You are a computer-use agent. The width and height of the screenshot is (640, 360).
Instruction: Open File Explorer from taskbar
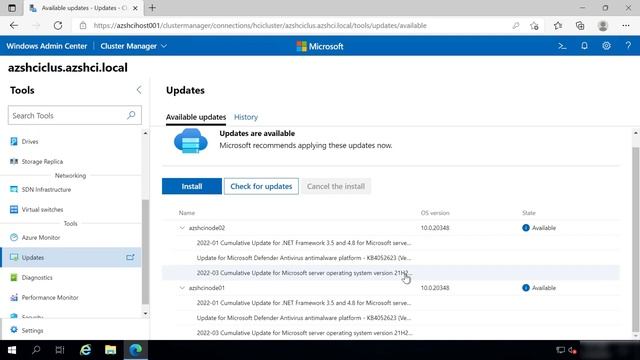pos(110,350)
